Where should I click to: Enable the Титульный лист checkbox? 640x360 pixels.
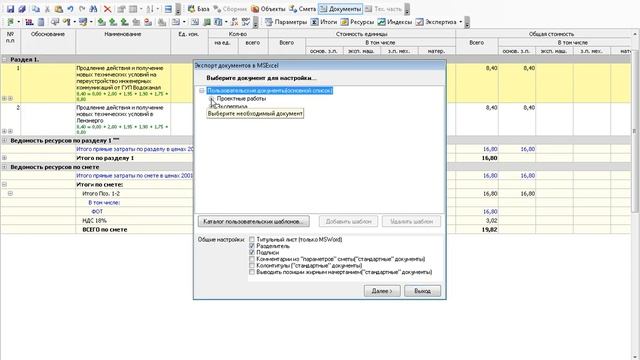(252, 240)
